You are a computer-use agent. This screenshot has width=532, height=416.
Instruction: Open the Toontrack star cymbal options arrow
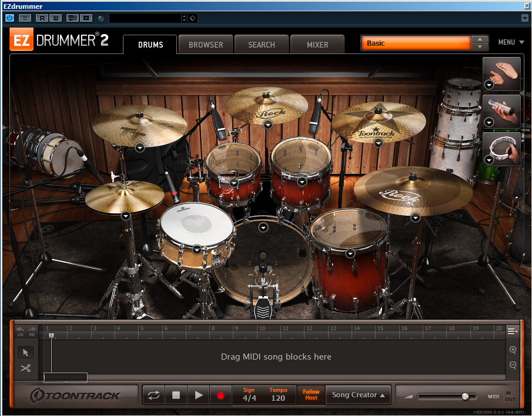pos(379,143)
